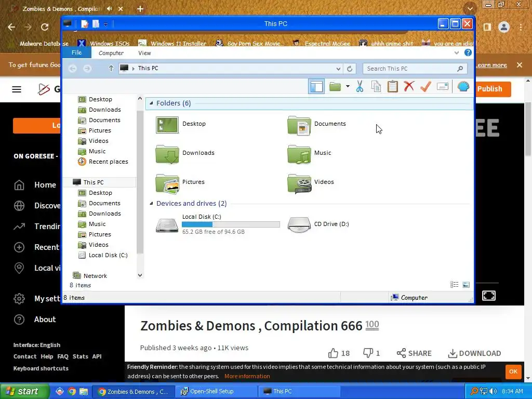This screenshot has width=532, height=399.
Task: Click the red X Delete icon
Action: (409, 86)
